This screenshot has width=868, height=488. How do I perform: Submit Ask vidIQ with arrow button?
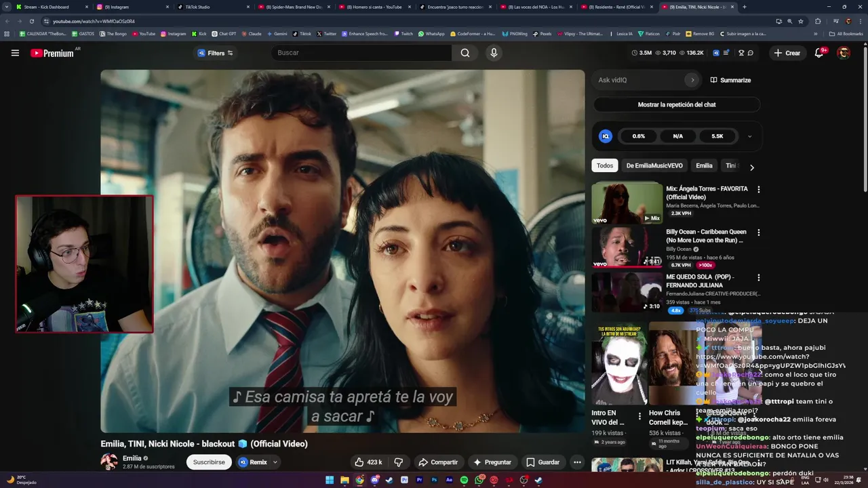click(692, 80)
